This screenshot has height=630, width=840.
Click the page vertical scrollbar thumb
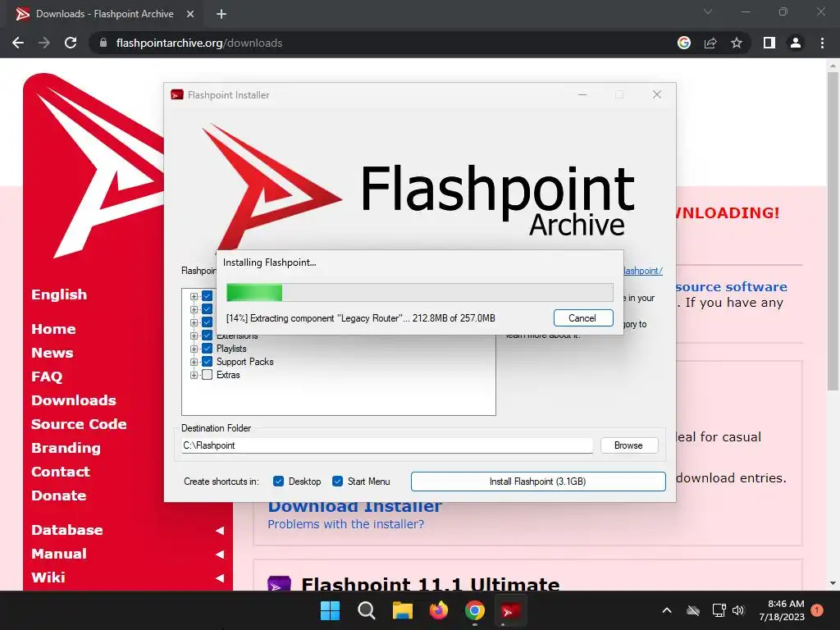click(833, 231)
